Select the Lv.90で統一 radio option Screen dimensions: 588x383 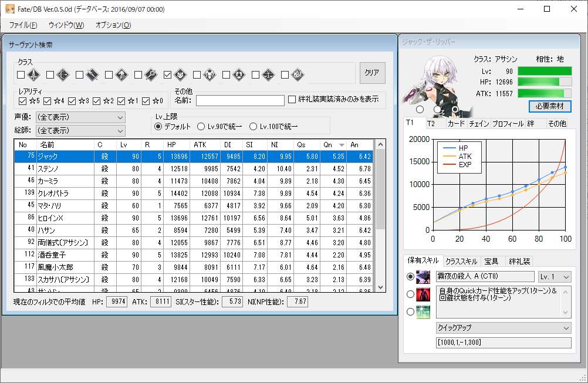point(201,126)
